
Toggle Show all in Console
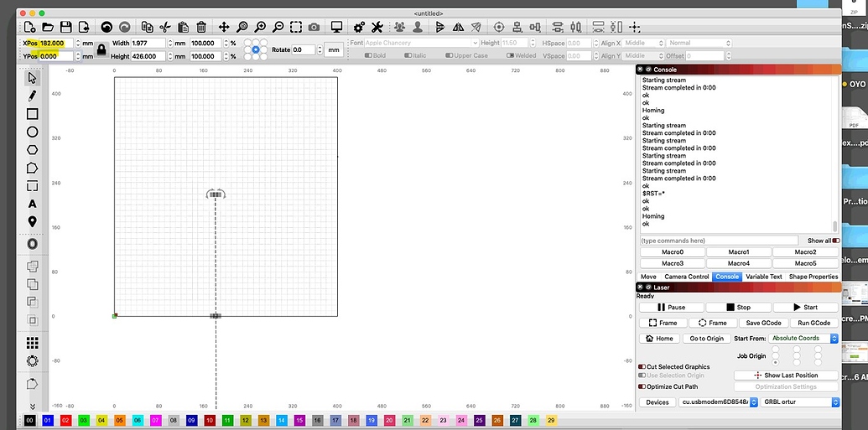(836, 241)
